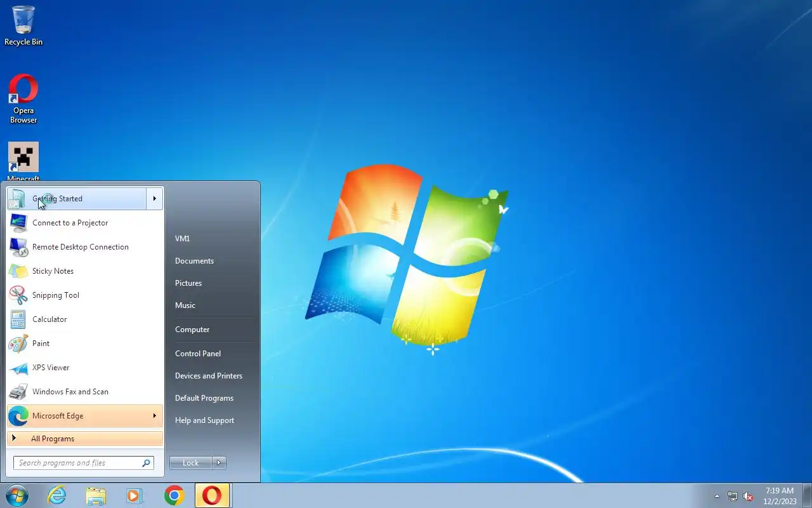Click Paint palette icon
Image resolution: width=812 pixels, height=508 pixels.
[18, 344]
